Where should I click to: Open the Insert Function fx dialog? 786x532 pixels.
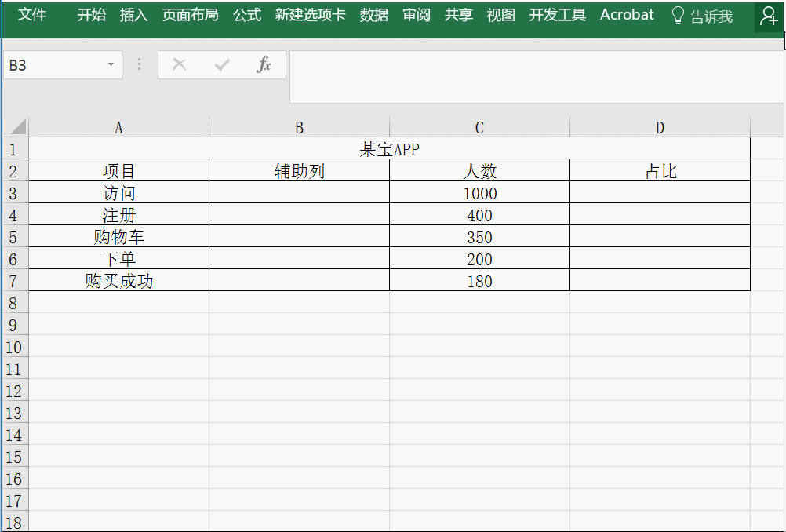tap(264, 65)
